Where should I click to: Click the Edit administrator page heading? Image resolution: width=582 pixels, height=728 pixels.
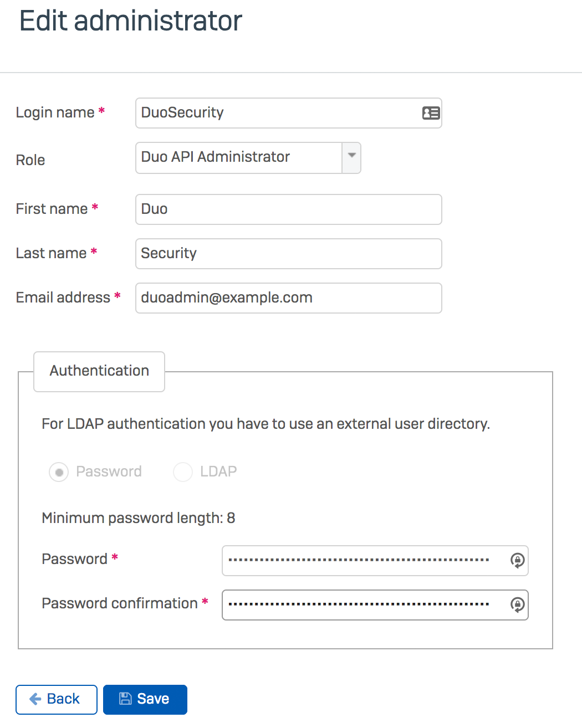click(131, 21)
